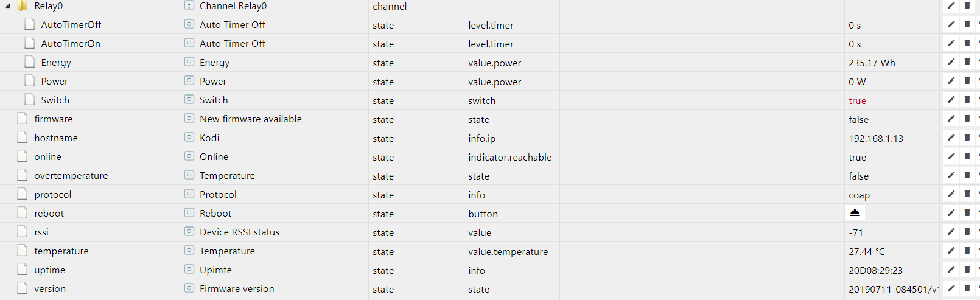The width and height of the screenshot is (980, 300).
Task: Click the overtemperature value false
Action: pyautogui.click(x=858, y=176)
